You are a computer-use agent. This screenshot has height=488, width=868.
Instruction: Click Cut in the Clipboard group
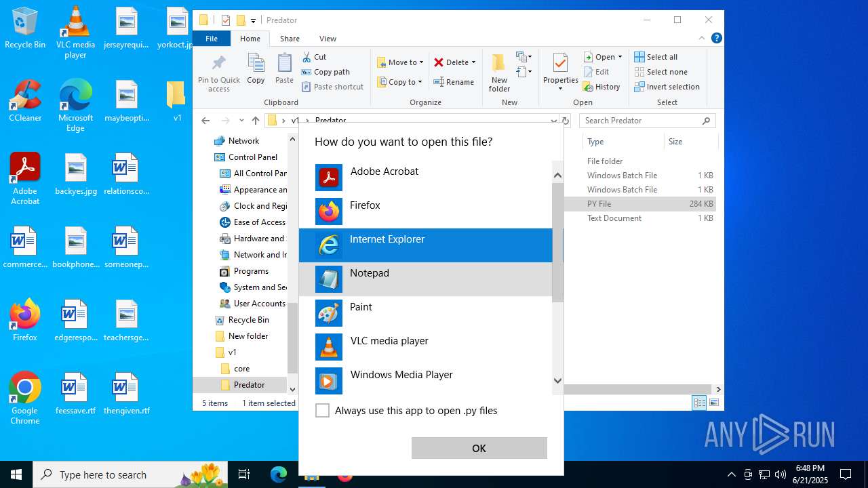coord(314,57)
